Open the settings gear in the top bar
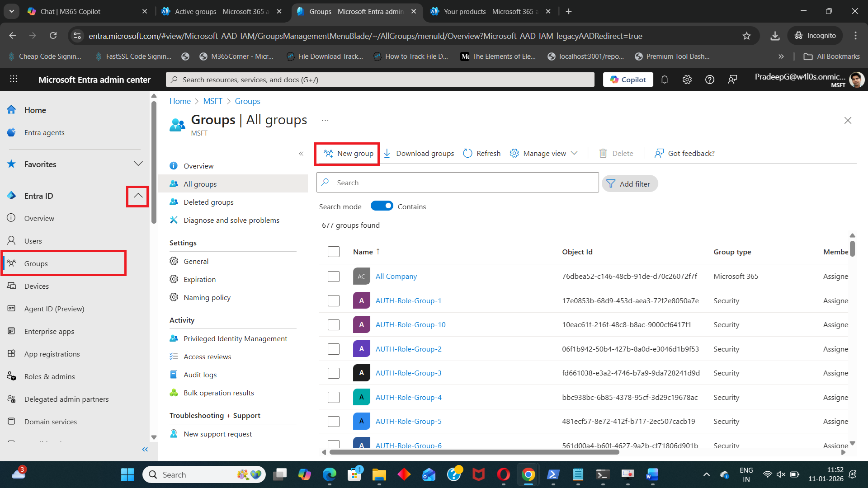This screenshot has height=488, width=868. point(687,80)
